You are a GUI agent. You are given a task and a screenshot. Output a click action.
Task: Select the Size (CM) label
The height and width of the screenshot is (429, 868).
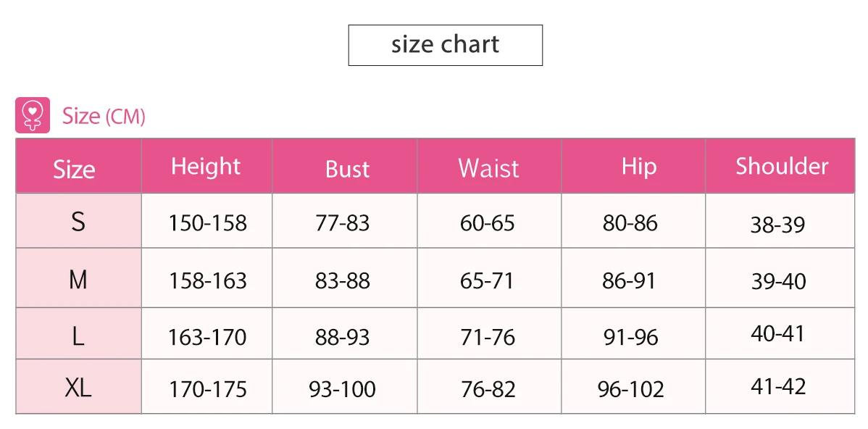[104, 116]
